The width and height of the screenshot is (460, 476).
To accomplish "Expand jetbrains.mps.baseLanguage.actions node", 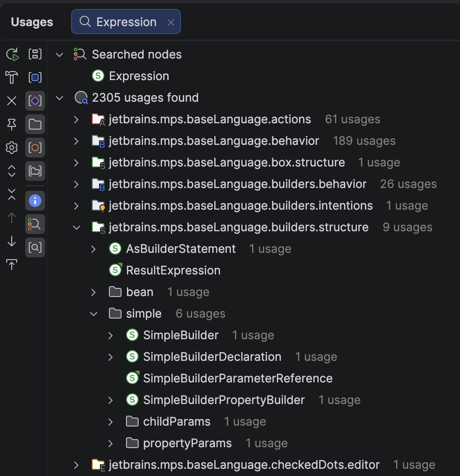I will [77, 120].
